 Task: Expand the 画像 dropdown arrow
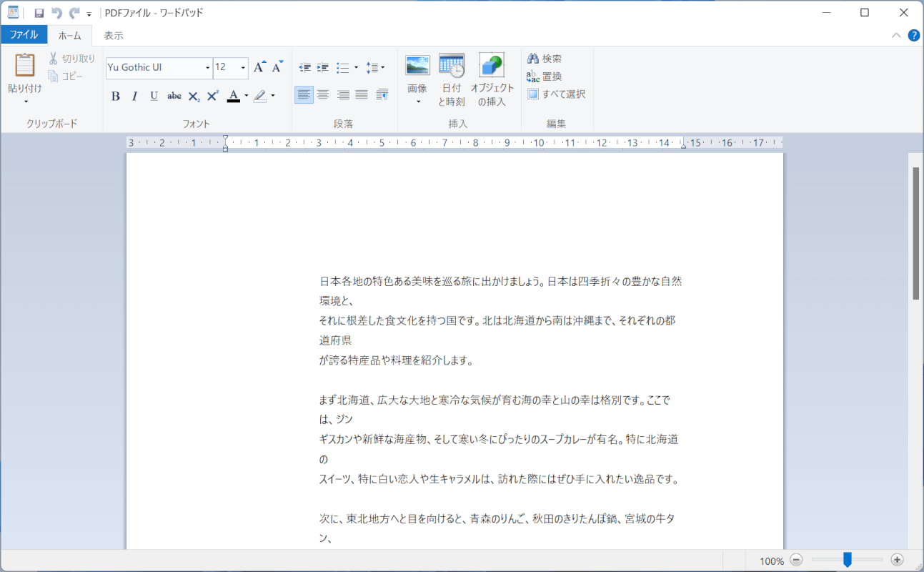[418, 101]
